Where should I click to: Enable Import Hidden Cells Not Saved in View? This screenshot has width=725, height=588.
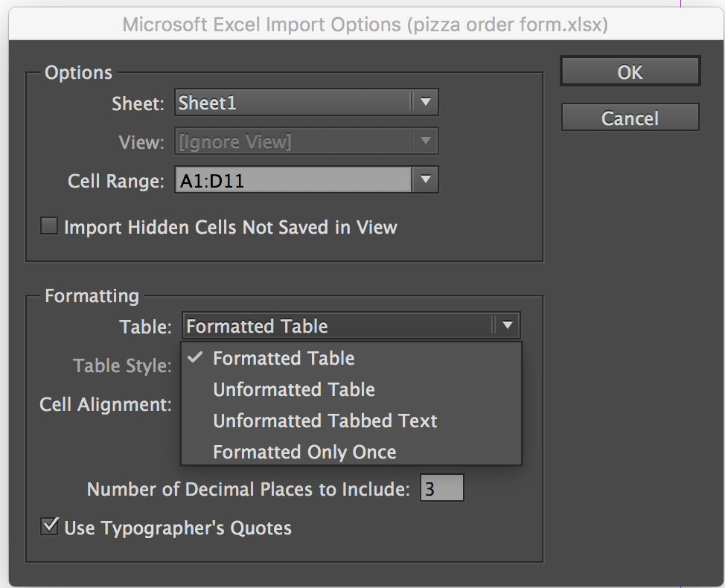pyautogui.click(x=48, y=226)
